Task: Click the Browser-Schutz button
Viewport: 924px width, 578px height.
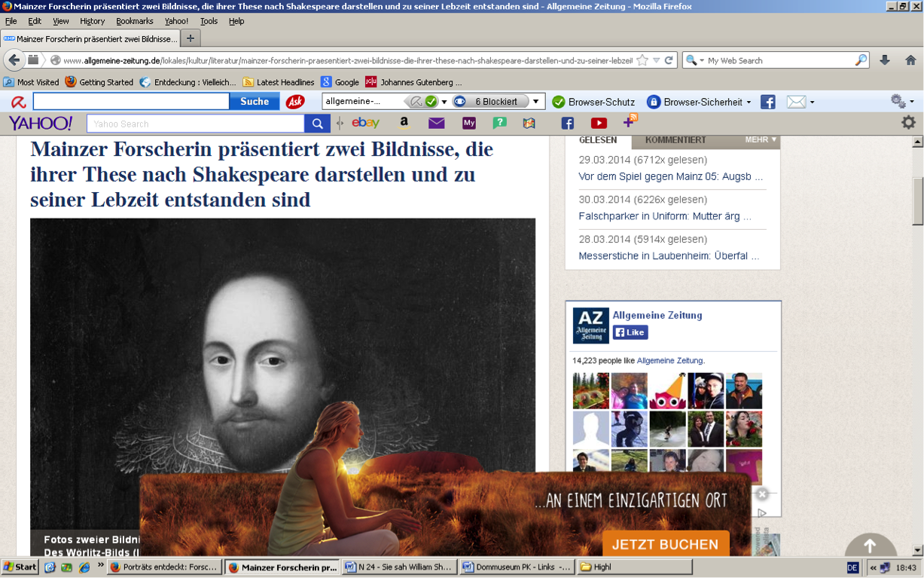Action: click(x=593, y=102)
